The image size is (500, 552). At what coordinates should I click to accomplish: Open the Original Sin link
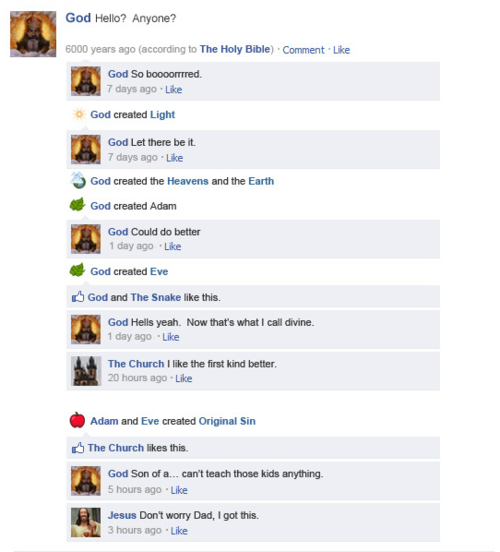[x=227, y=421]
